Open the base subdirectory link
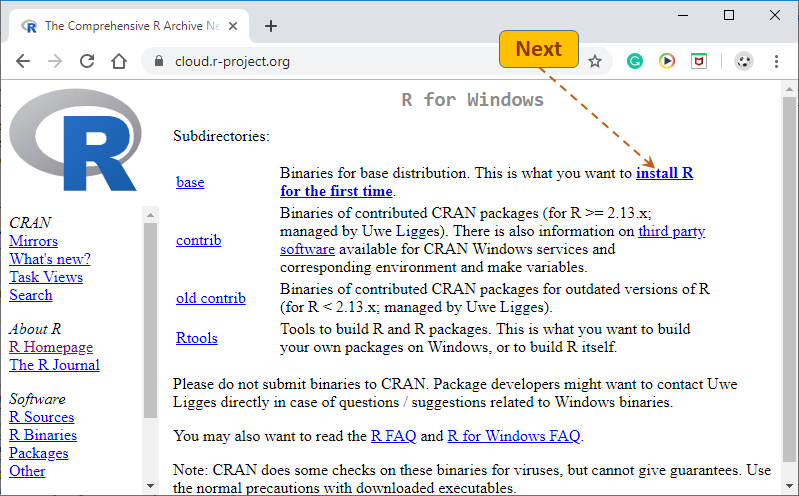The image size is (799, 496). (x=190, y=182)
